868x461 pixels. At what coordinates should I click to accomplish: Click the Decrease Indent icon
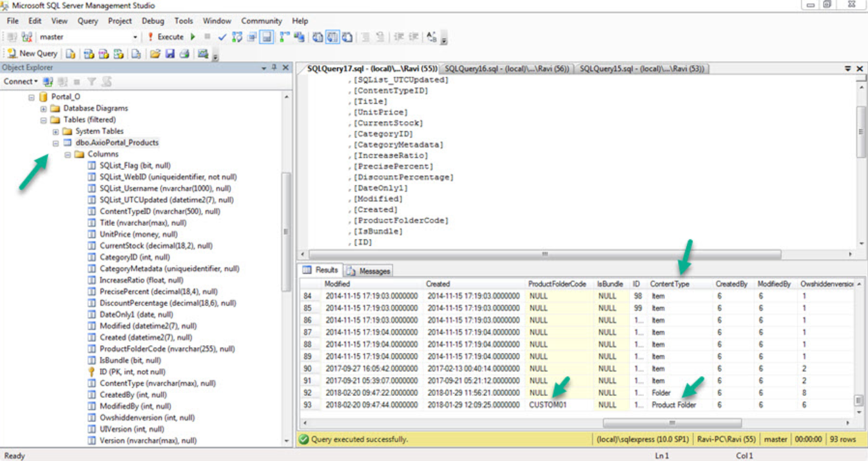(x=399, y=37)
